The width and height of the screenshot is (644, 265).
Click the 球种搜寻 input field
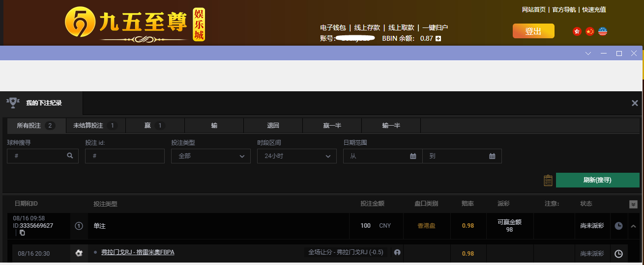43,156
